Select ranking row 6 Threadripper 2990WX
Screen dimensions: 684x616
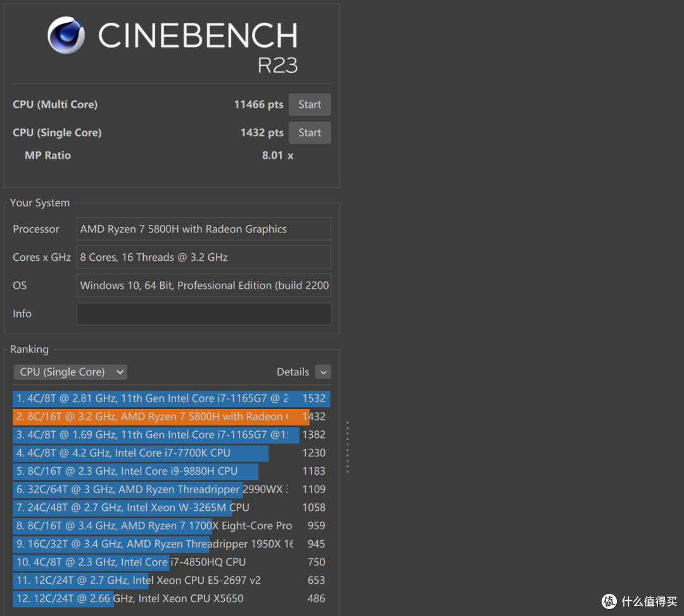(172, 489)
